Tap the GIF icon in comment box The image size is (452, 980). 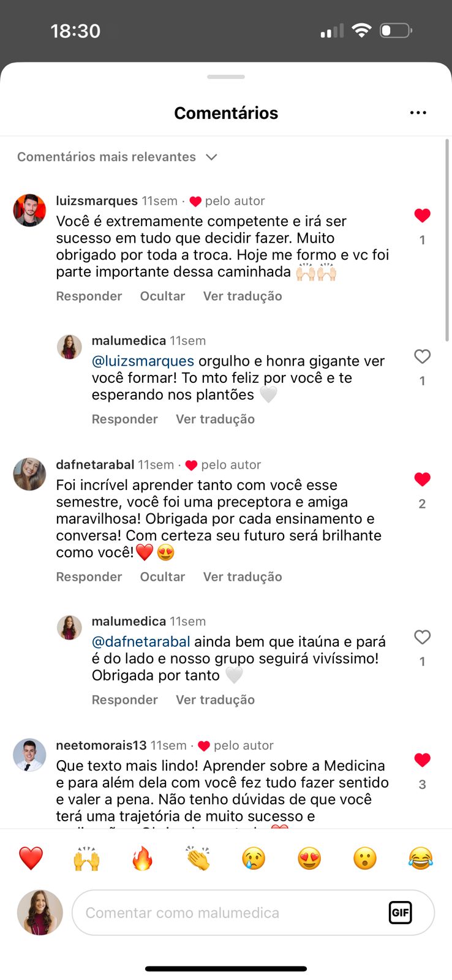(x=400, y=913)
